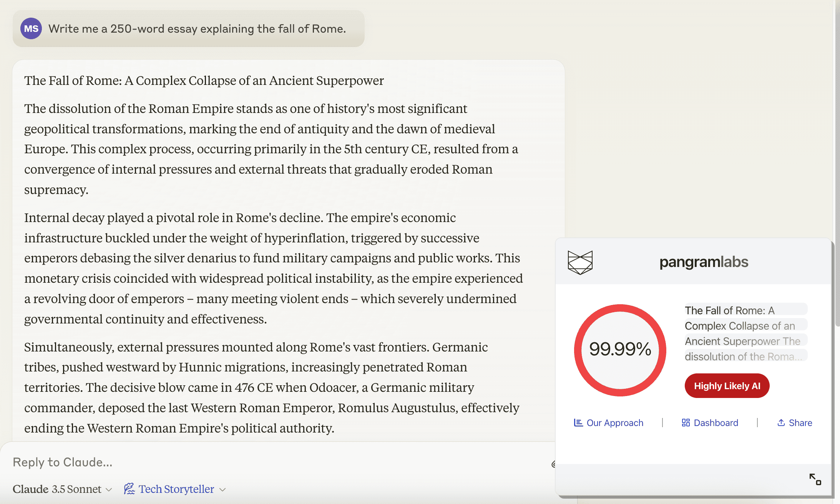Click the Dashboard grid icon

click(686, 423)
